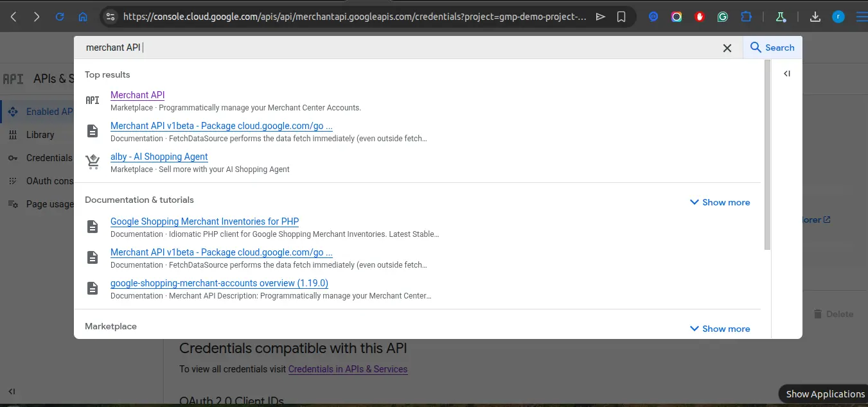Go forward with the browser forward arrow

[37, 17]
